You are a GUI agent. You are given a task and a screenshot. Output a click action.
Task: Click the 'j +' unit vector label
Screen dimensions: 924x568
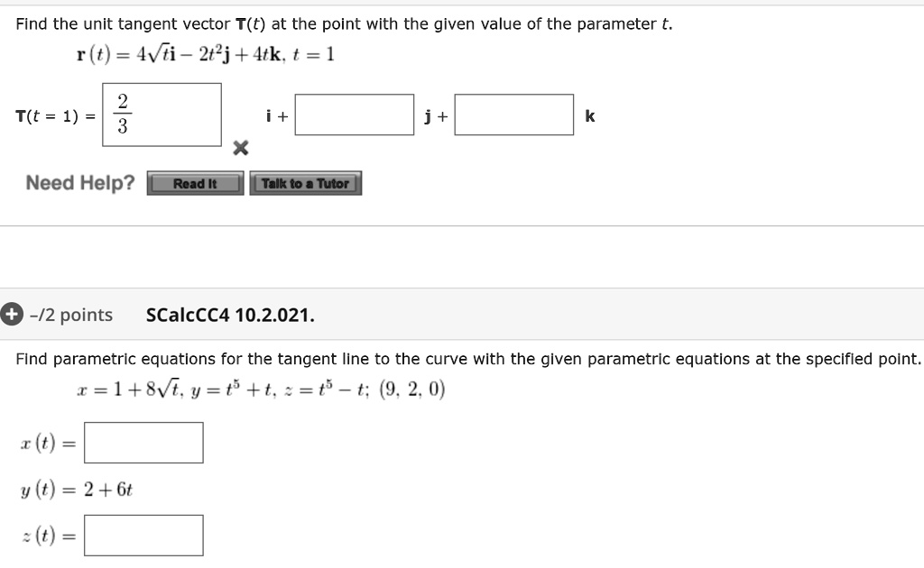pos(436,116)
